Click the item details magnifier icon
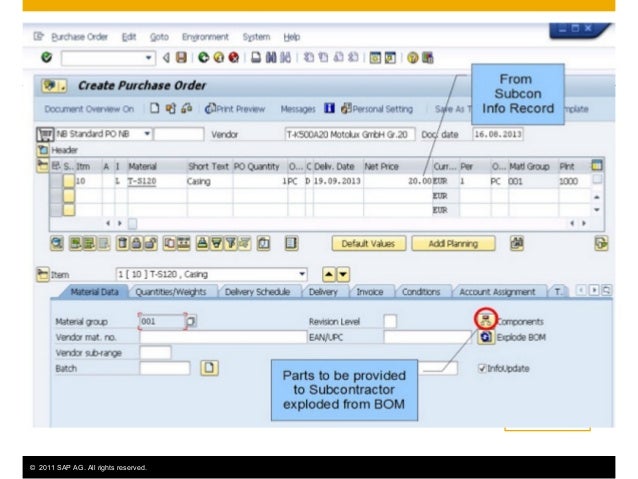 (57, 243)
